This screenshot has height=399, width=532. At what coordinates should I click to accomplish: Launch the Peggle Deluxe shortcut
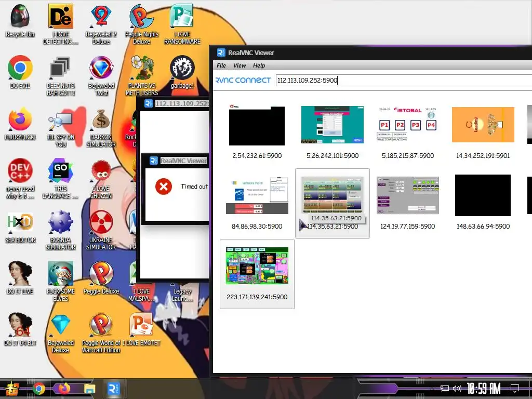click(101, 273)
